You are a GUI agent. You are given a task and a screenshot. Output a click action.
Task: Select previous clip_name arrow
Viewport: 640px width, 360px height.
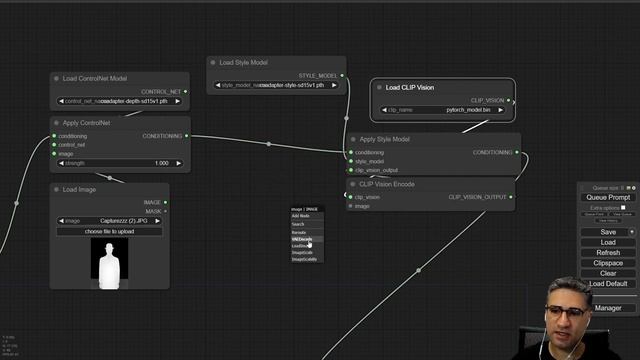coord(384,110)
